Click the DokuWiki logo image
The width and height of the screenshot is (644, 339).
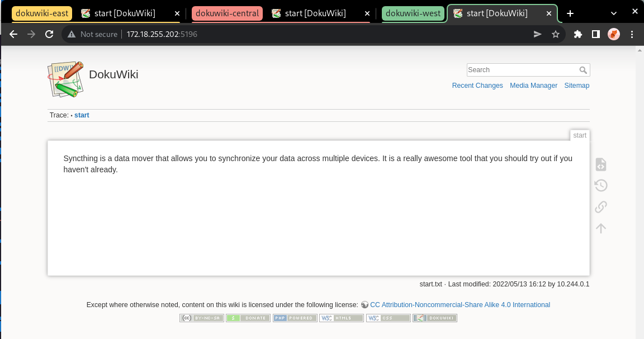click(65, 79)
